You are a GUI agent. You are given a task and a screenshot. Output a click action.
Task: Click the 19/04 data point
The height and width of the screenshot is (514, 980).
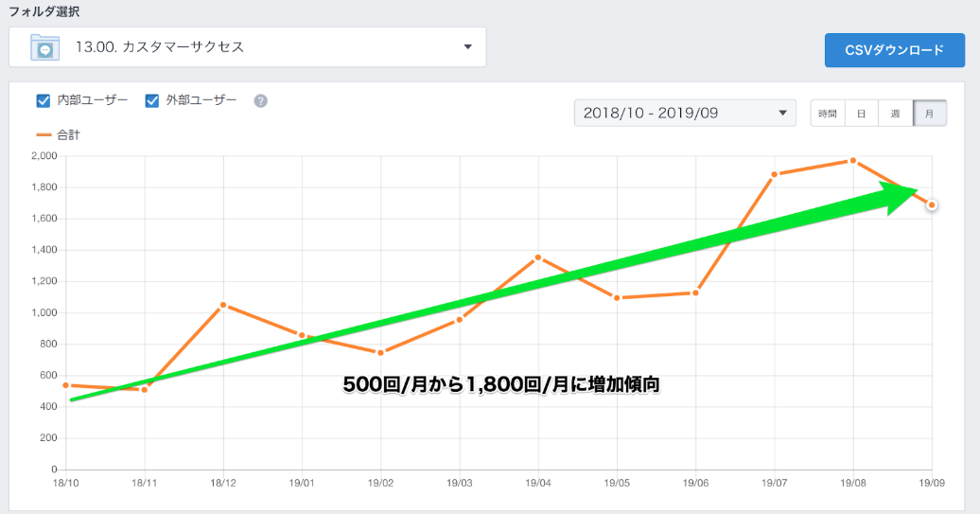538,257
